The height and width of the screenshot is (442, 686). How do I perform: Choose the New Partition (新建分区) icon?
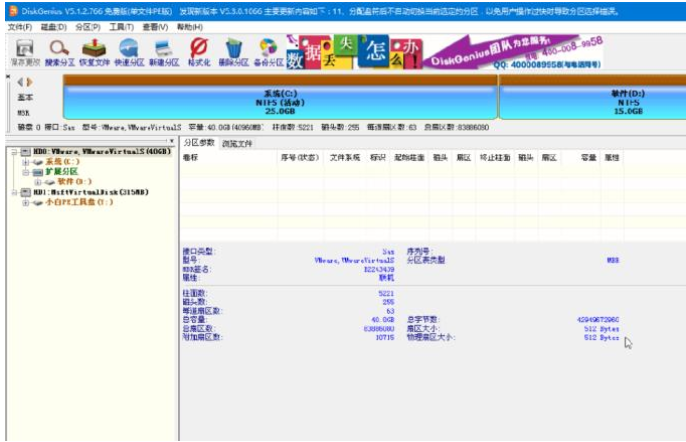pyautogui.click(x=164, y=53)
